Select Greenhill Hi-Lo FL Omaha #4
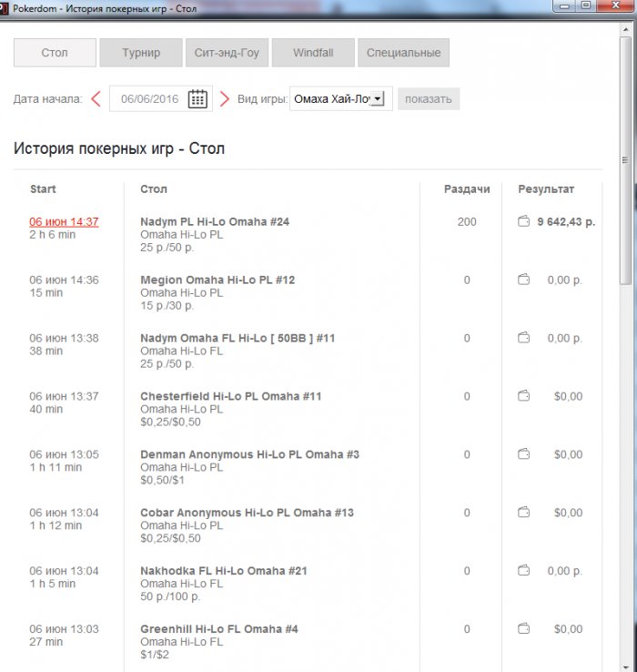The image size is (637, 672). click(x=219, y=629)
